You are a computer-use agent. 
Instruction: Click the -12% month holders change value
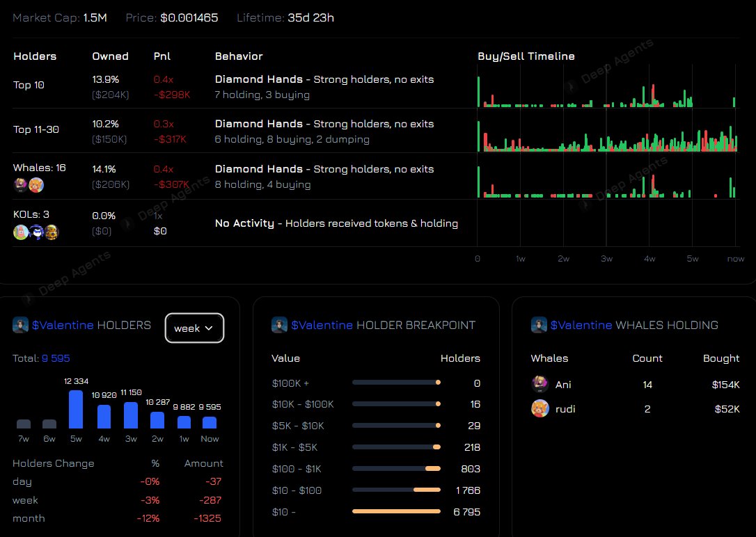(148, 518)
